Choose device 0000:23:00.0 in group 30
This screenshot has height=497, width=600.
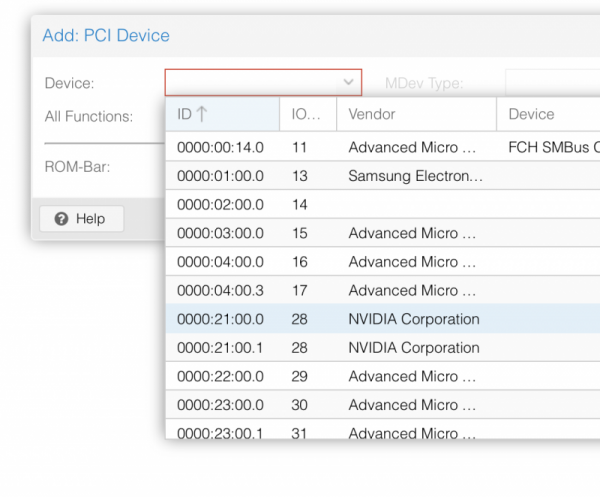pos(220,405)
